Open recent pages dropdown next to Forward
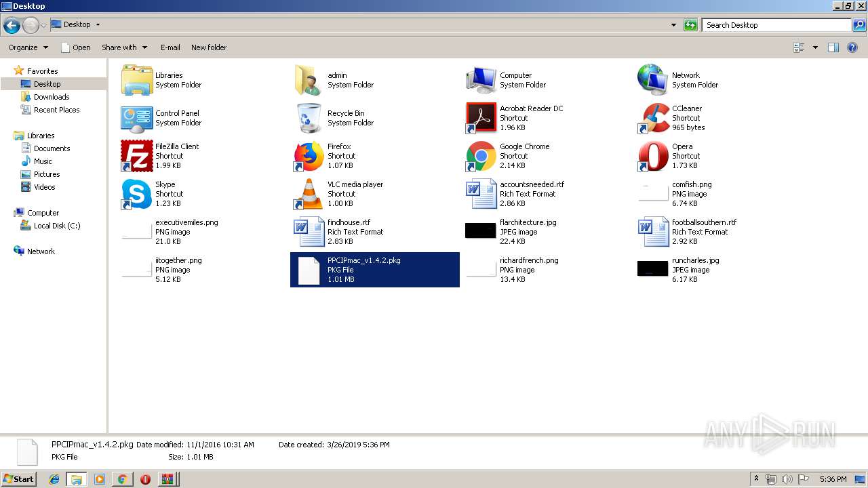Viewport: 868px width, 488px height. [x=44, y=26]
